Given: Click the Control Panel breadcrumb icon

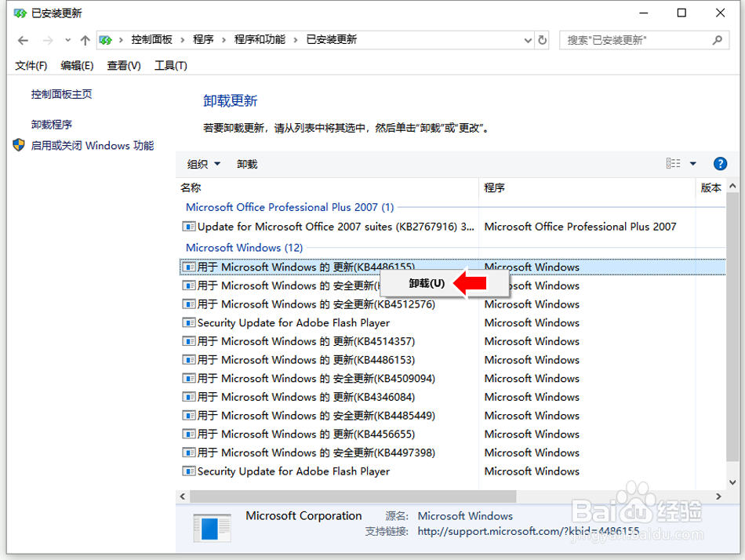Looking at the screenshot, I should tap(106, 41).
